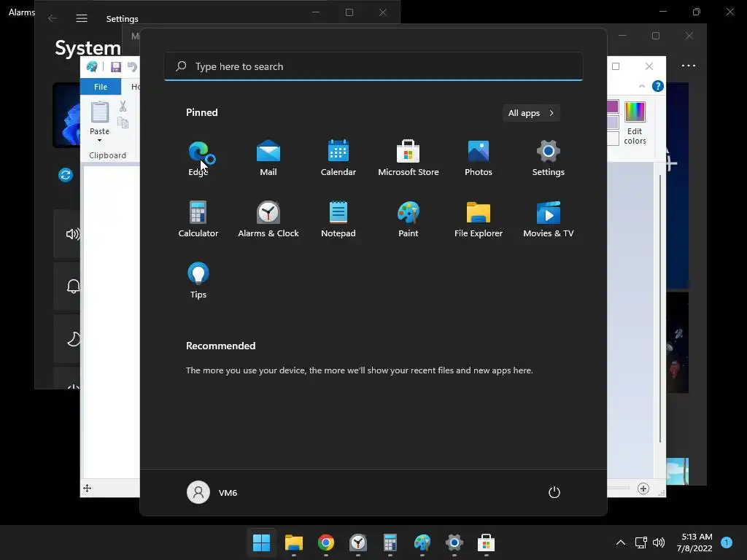
Task: Launch the Calendar app
Action: pos(338,158)
